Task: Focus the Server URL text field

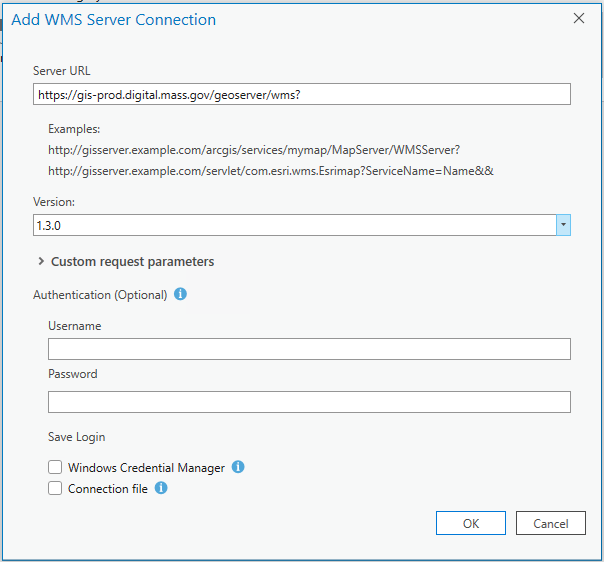Action: (301, 93)
